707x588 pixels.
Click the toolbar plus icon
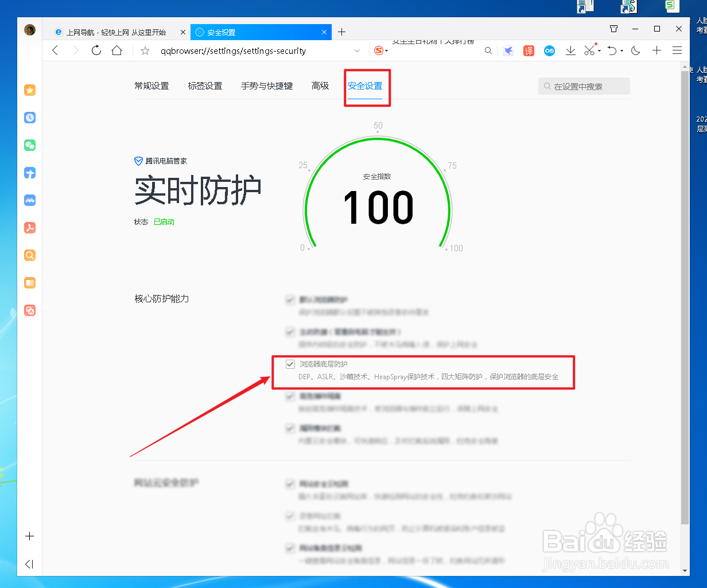click(657, 50)
